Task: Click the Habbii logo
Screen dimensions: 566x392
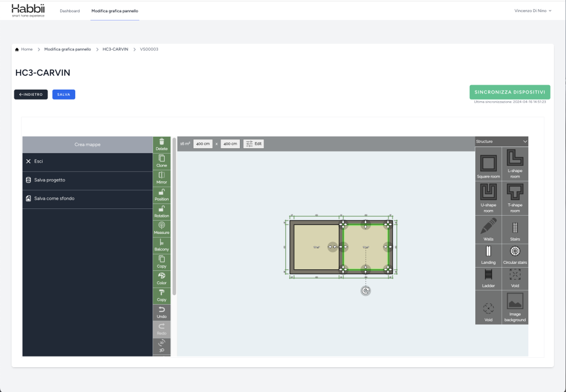Action: pos(28,11)
